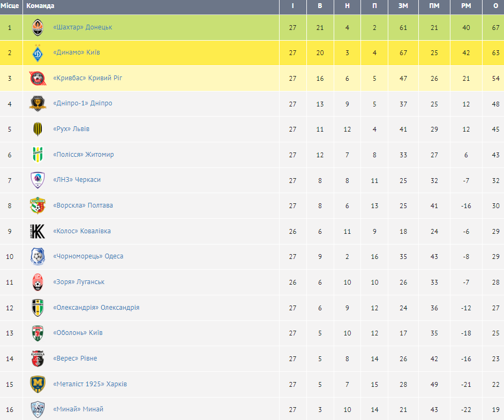Click the Rukh Lviv striped crest

coord(37,129)
